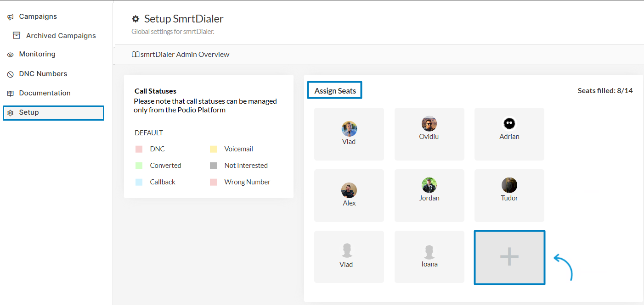Select Adrian's seat avatar
The height and width of the screenshot is (305, 644).
509,123
